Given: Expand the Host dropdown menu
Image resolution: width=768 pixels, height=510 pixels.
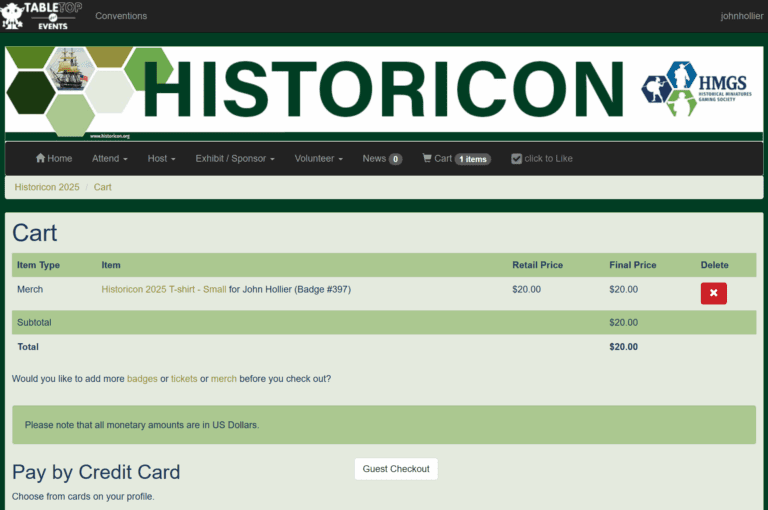Looking at the screenshot, I should pos(161,159).
